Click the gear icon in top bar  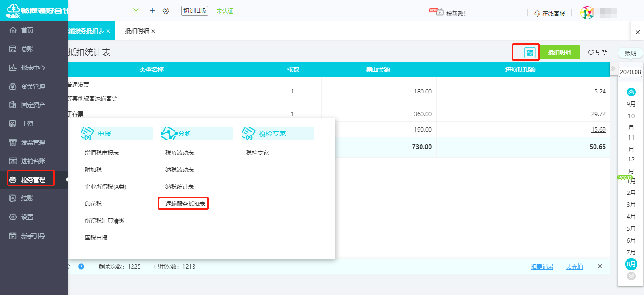coord(166,10)
